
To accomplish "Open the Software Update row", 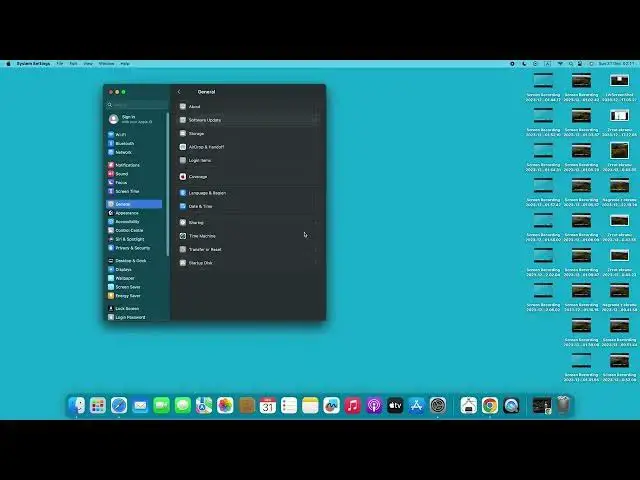I will coord(249,120).
